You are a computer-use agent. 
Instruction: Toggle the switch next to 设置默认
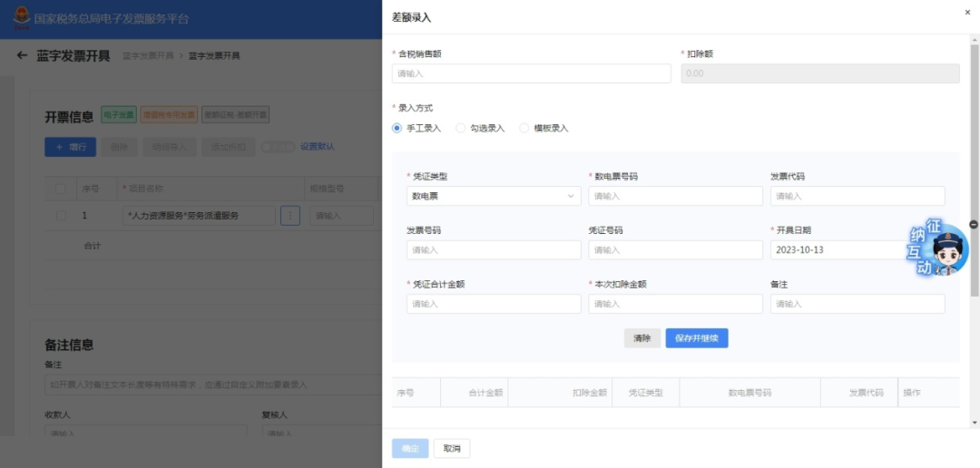pyautogui.click(x=277, y=146)
